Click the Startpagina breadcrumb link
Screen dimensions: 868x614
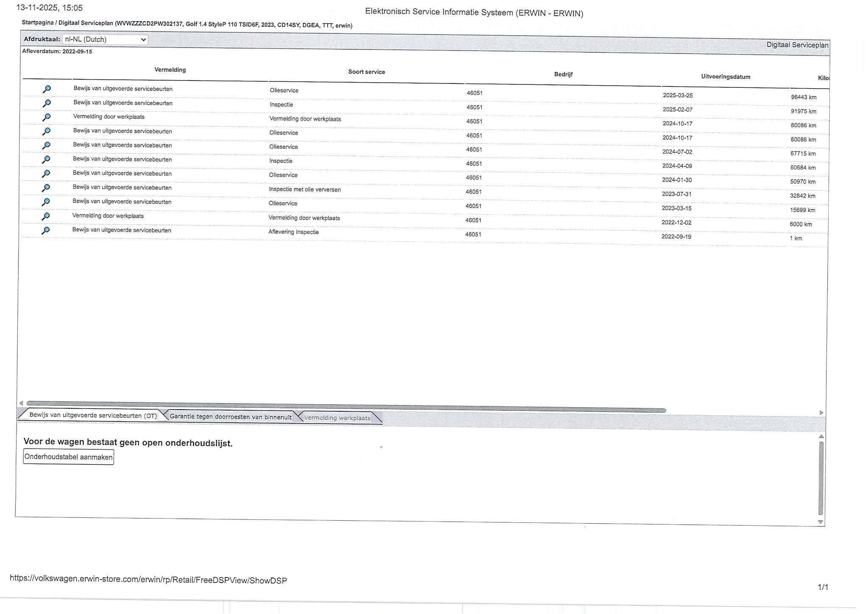37,22
